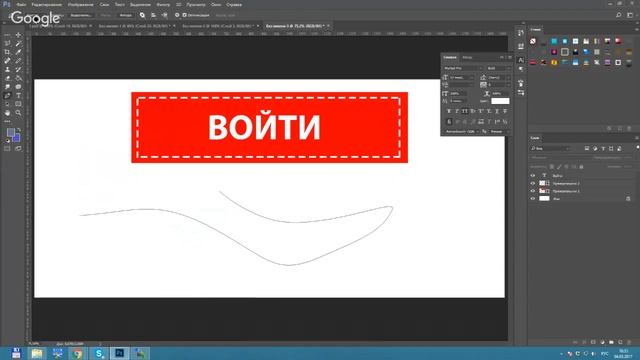Open pen options gear in options bar
This screenshot has height=360, width=640.
pos(177,15)
